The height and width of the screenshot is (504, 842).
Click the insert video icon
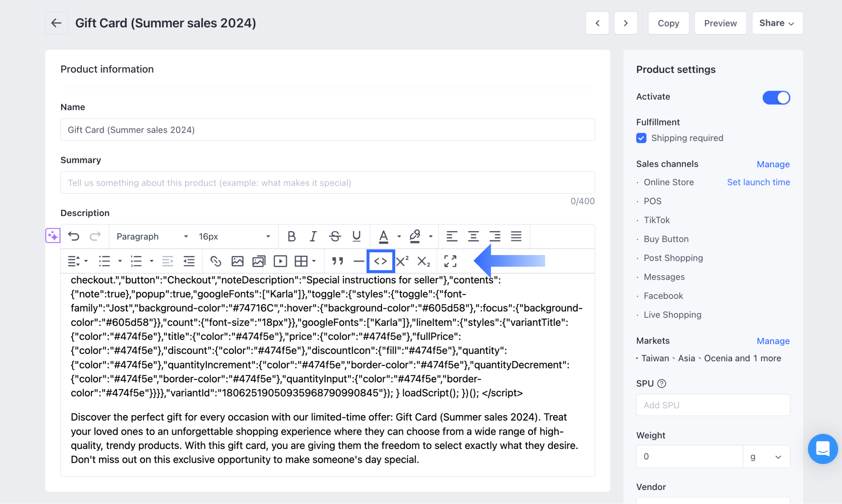point(280,261)
